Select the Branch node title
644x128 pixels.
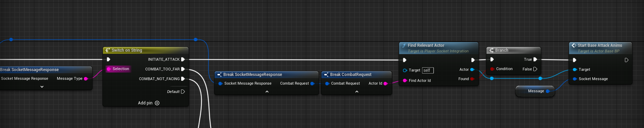coord(501,50)
